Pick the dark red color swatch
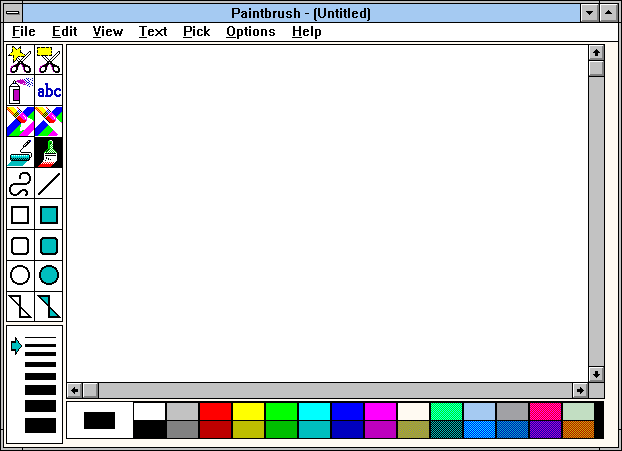Image resolution: width=622 pixels, height=451 pixels. (215, 430)
